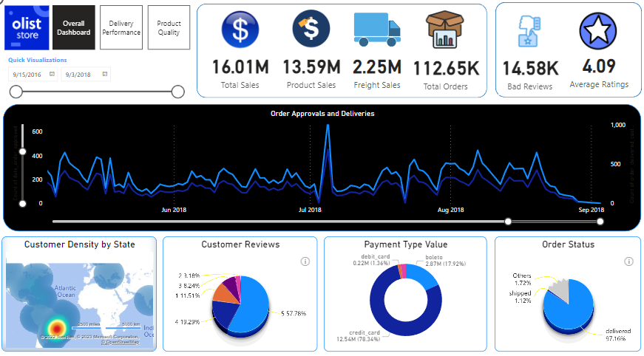Viewport: 644px width, 356px height.
Task: Go to the Product Quality page
Action: [169, 27]
